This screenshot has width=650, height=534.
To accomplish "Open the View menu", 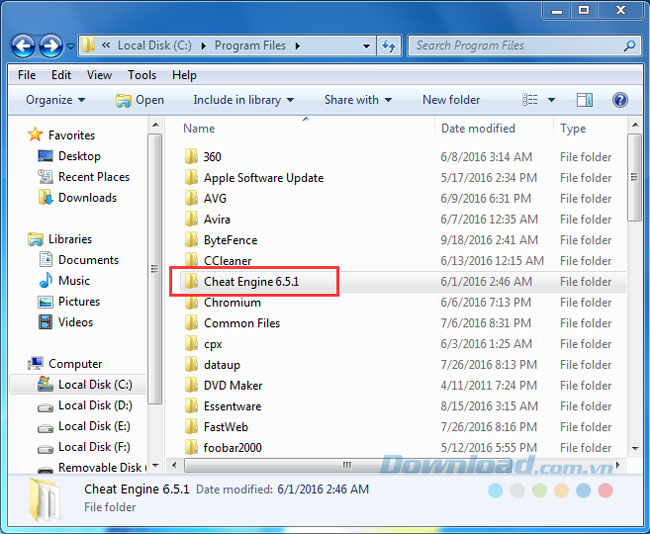I will click(99, 75).
